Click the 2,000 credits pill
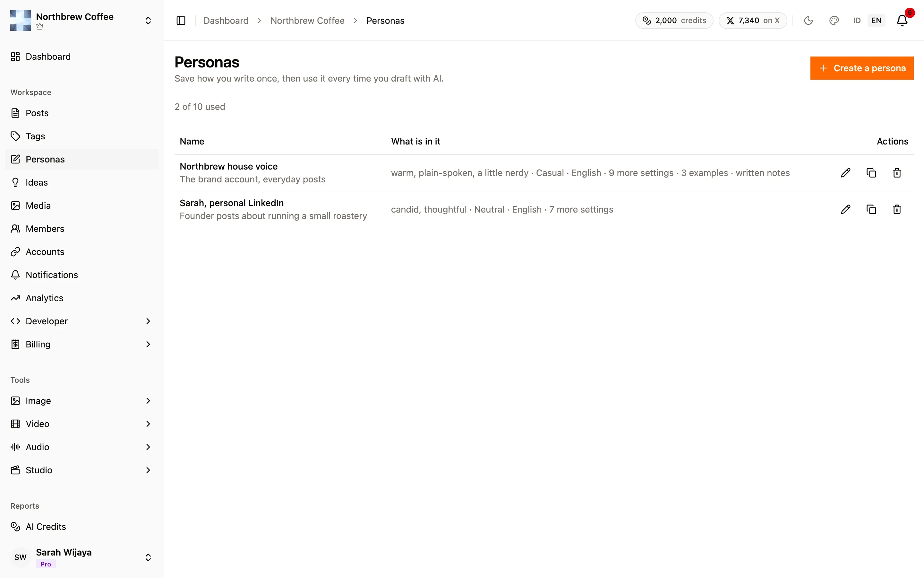This screenshot has height=578, width=924. pyautogui.click(x=674, y=21)
